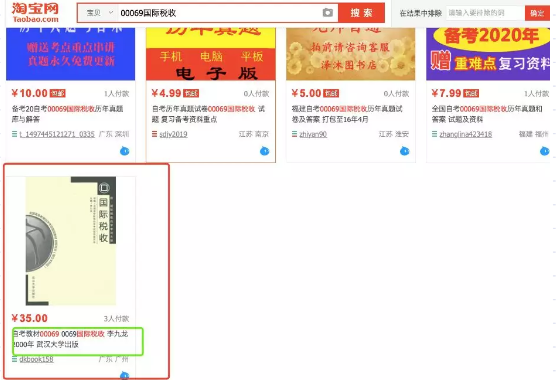Screen dimensions: 558x380
Task: Open the 国际税收 textbook cover image
Action: point(71,241)
